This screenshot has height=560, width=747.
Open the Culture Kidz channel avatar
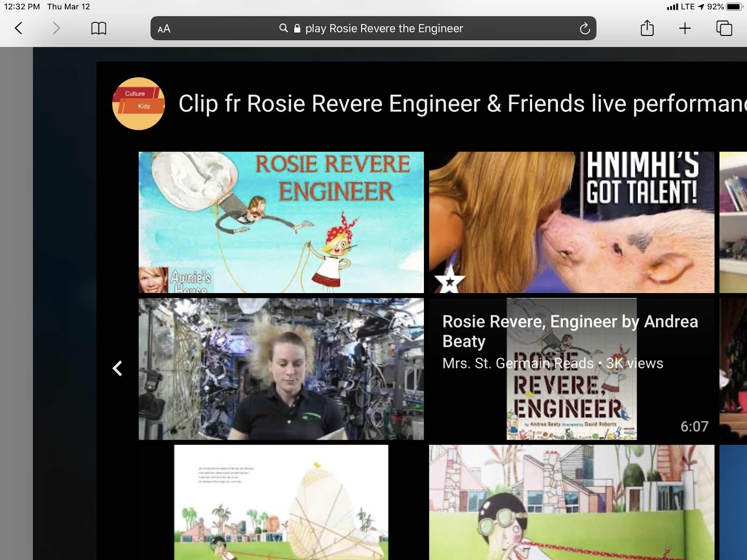[x=139, y=104]
